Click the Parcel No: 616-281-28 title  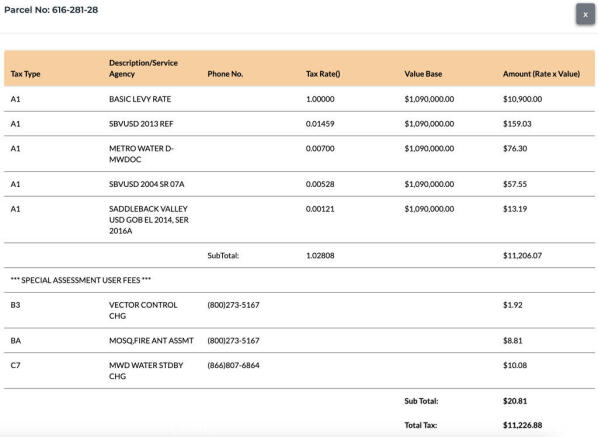pyautogui.click(x=51, y=10)
